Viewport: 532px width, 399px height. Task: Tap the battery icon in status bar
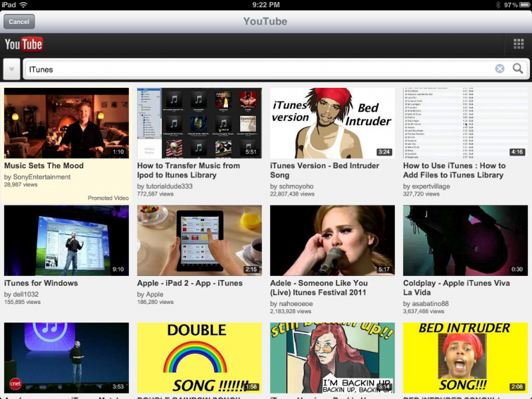pyautogui.click(x=525, y=5)
